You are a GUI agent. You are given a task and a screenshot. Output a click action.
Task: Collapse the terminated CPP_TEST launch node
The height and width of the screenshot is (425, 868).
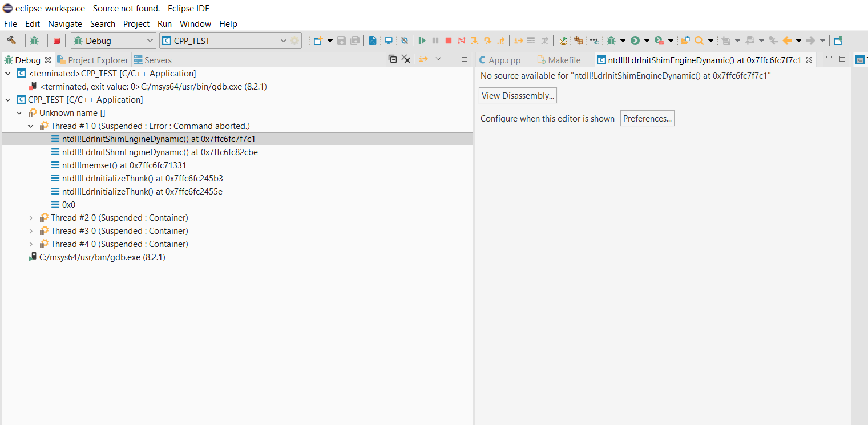tap(7, 74)
